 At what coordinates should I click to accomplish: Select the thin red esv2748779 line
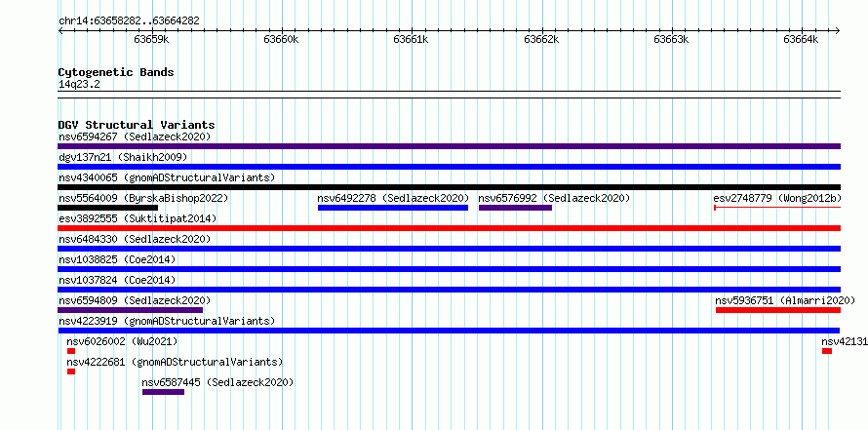[777, 208]
